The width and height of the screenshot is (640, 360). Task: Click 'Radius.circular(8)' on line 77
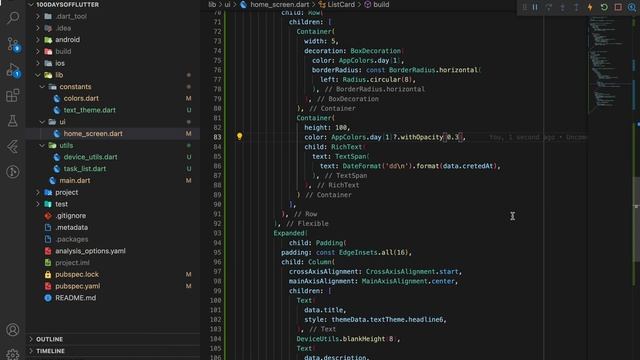point(377,80)
